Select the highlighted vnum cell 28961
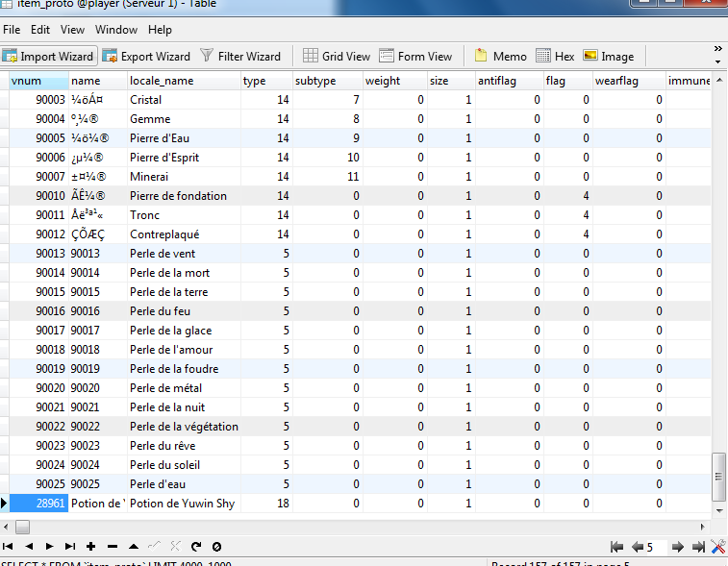 pos(39,504)
